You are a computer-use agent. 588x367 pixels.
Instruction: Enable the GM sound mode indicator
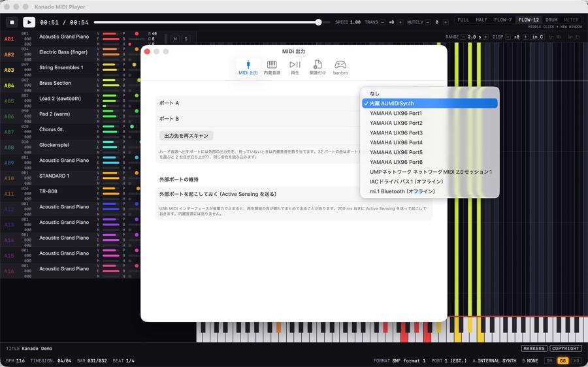click(549, 360)
